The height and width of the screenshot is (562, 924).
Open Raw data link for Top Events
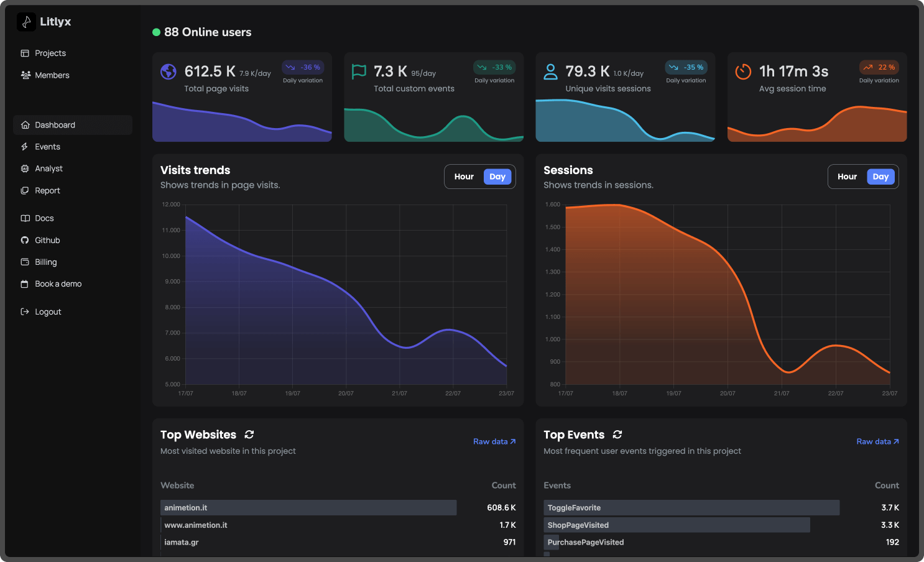pos(877,441)
